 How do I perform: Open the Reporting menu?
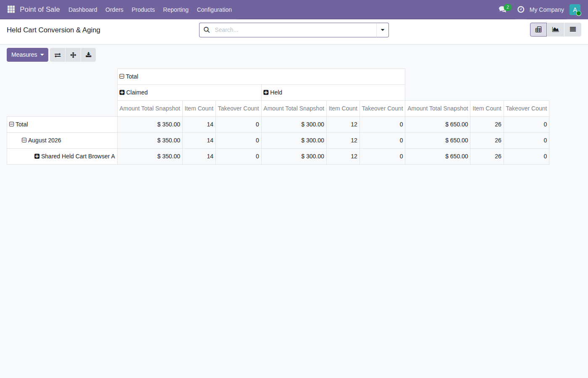click(x=176, y=10)
